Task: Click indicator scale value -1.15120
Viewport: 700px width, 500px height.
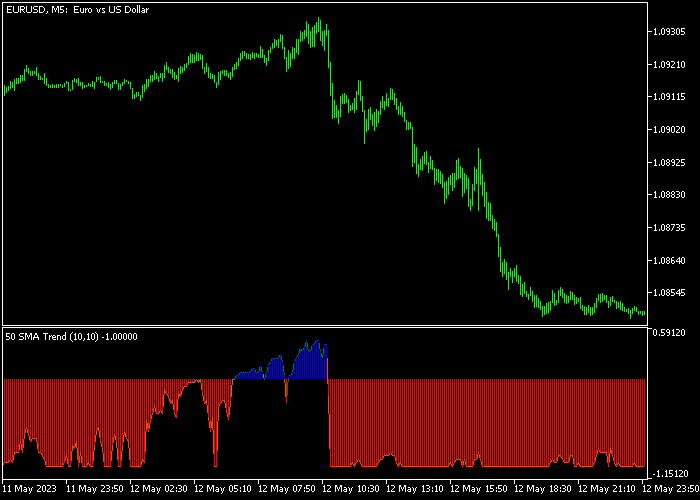Action: [670, 473]
